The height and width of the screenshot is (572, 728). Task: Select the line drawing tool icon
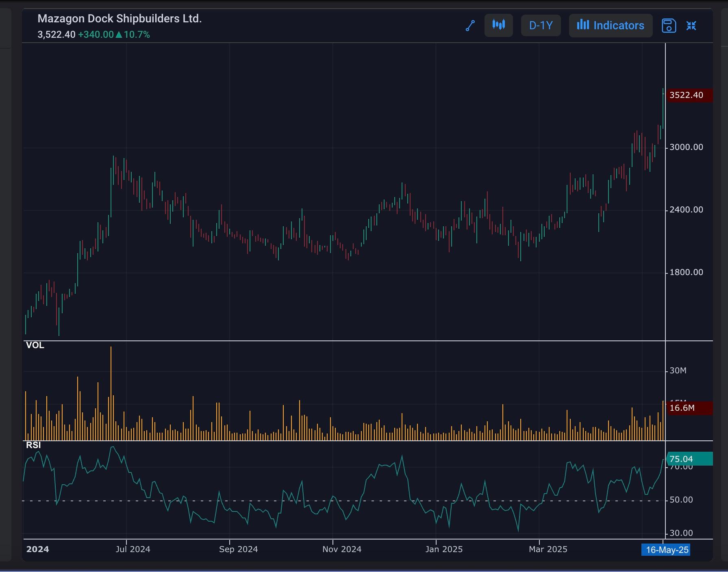click(x=470, y=26)
